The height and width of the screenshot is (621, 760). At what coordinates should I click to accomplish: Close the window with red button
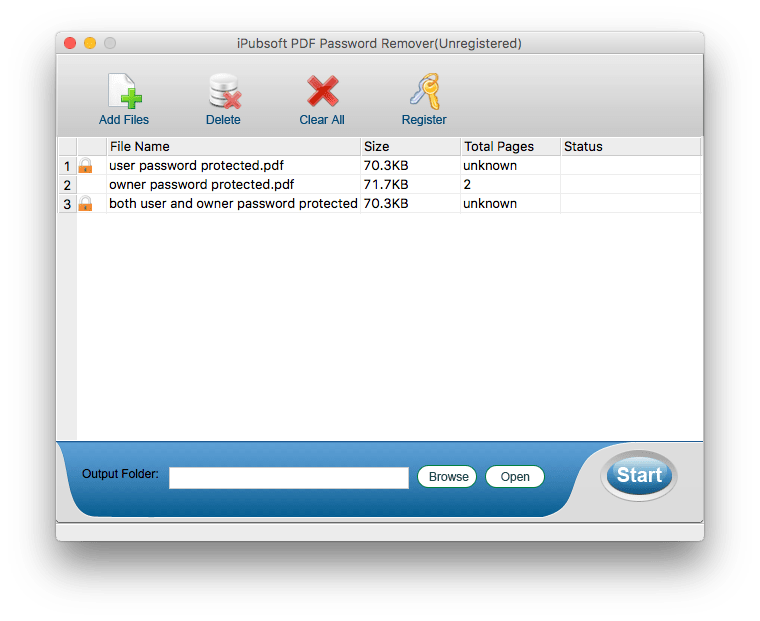point(70,43)
